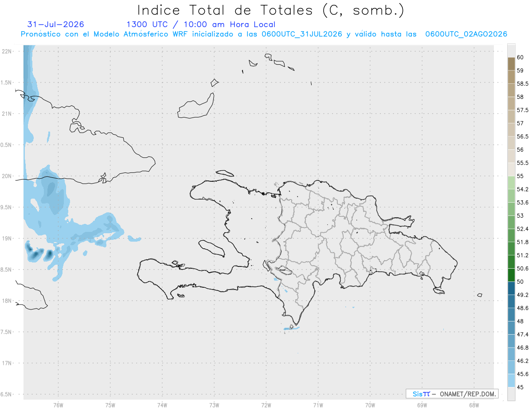Click the legend value 53
The height and width of the screenshot is (411, 532).
[520, 216]
